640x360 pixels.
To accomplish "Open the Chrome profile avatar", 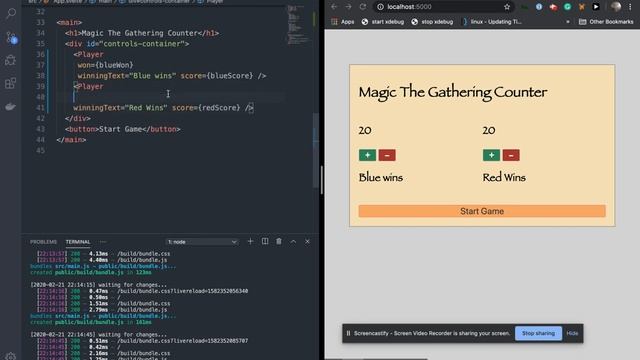I will click(616, 7).
